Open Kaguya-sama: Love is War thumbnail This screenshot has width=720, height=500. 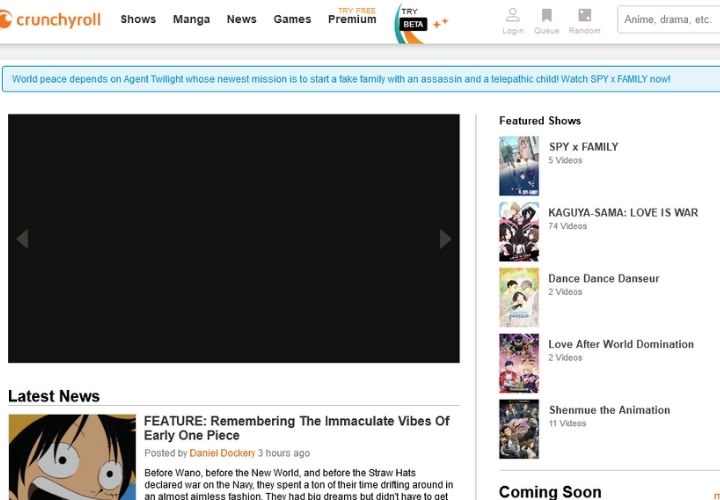[519, 232]
